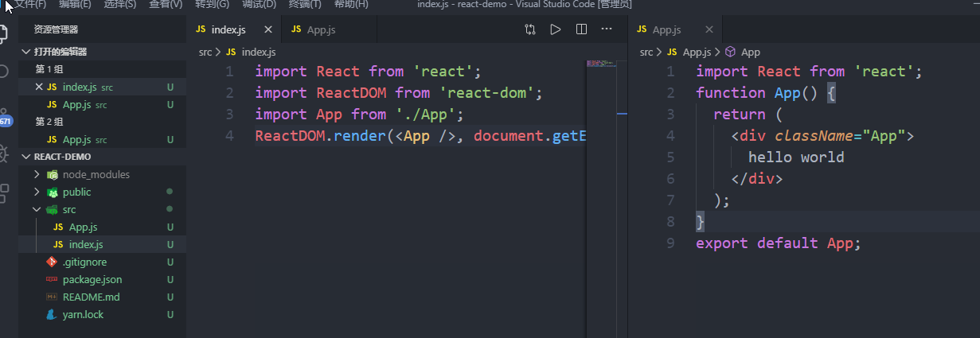Click the yarn icon beside yarn.lock
This screenshot has width=980, height=338.
tap(53, 314)
